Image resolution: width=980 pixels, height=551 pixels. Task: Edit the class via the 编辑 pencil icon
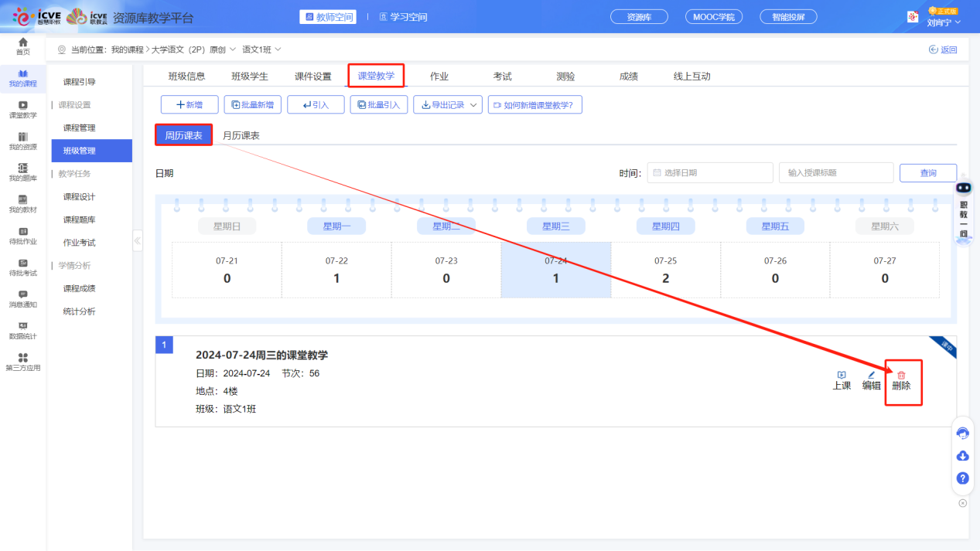click(x=872, y=379)
